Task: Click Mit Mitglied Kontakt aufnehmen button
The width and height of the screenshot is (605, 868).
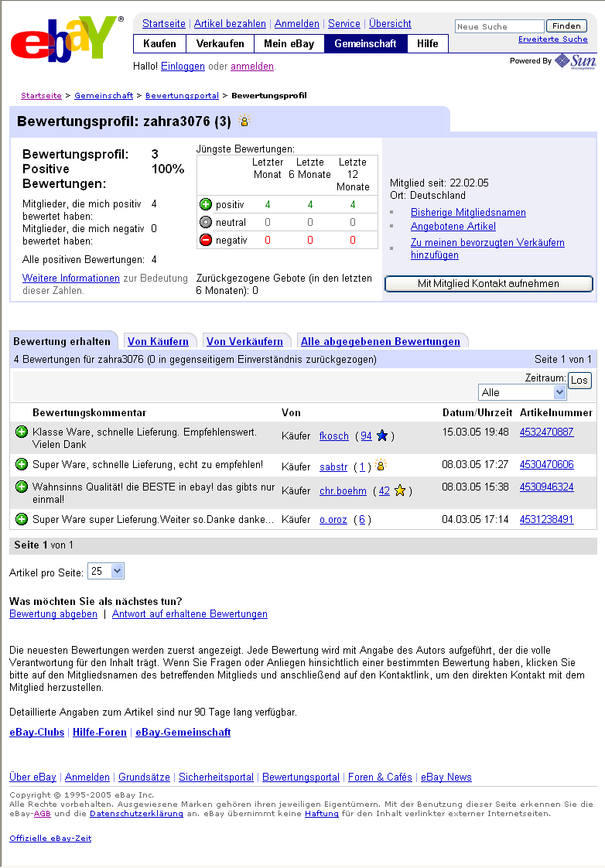Action: click(x=488, y=283)
